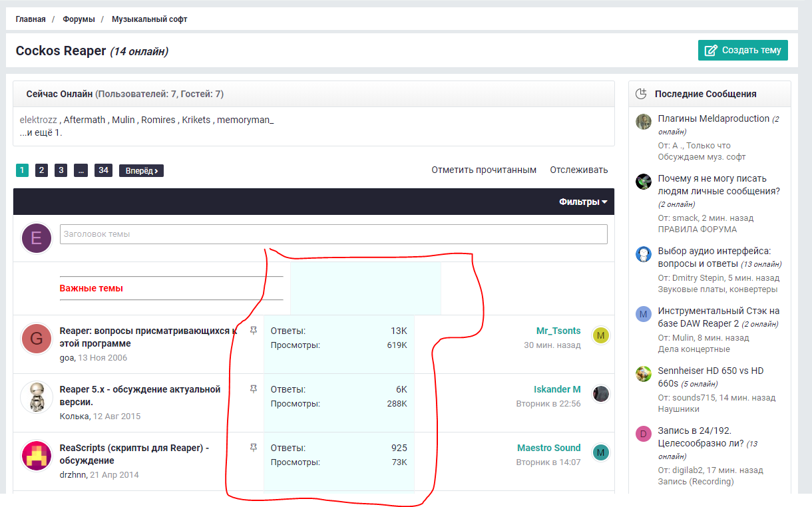The height and width of the screenshot is (507, 812).
Task: Go to page 1
Action: pyautogui.click(x=22, y=170)
